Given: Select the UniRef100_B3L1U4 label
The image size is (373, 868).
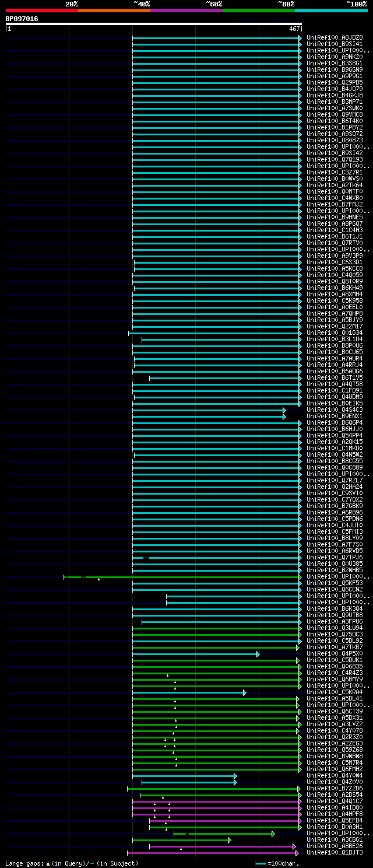Looking at the screenshot, I should pos(335,339).
